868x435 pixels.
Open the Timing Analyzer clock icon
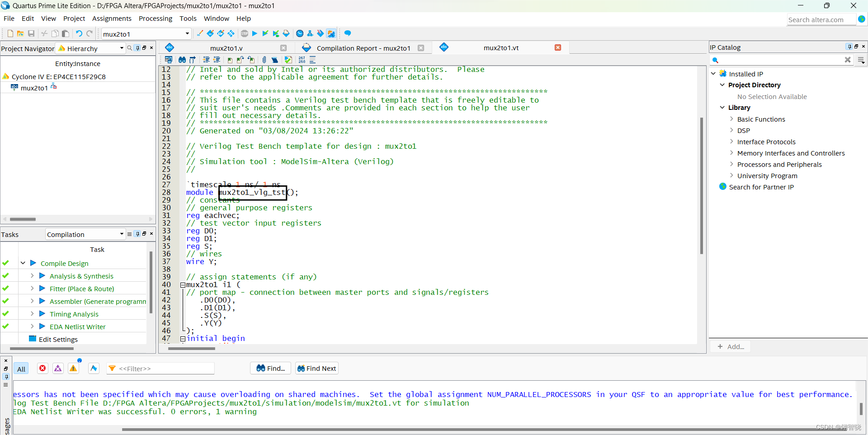pyautogui.click(x=299, y=33)
